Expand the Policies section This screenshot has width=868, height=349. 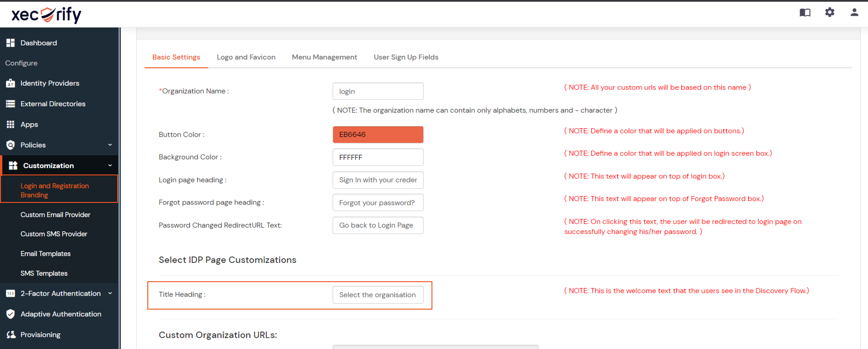(x=110, y=145)
